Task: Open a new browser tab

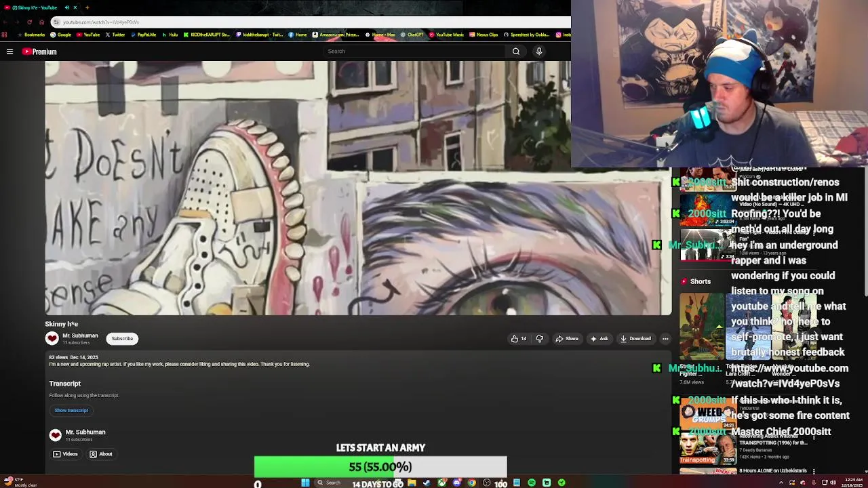Action: point(87,7)
